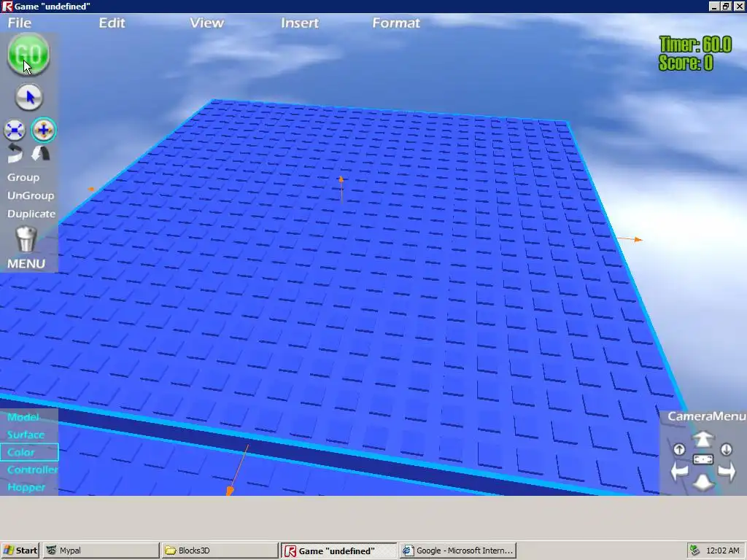747x560 pixels.
Task: Click the Roblox icon in the title bar
Action: coord(7,6)
